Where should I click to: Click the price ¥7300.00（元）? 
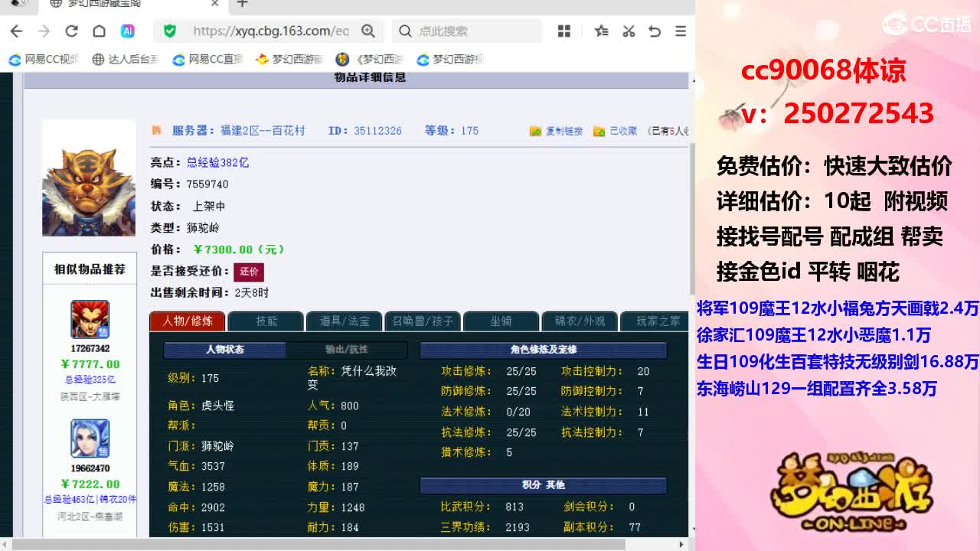[x=240, y=249]
